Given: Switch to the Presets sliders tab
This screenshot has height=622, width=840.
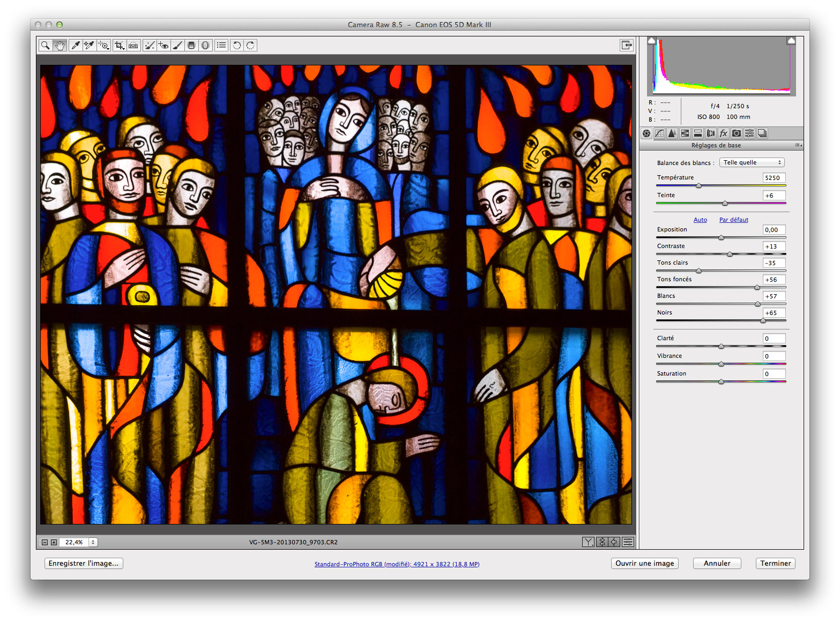Looking at the screenshot, I should point(749,133).
